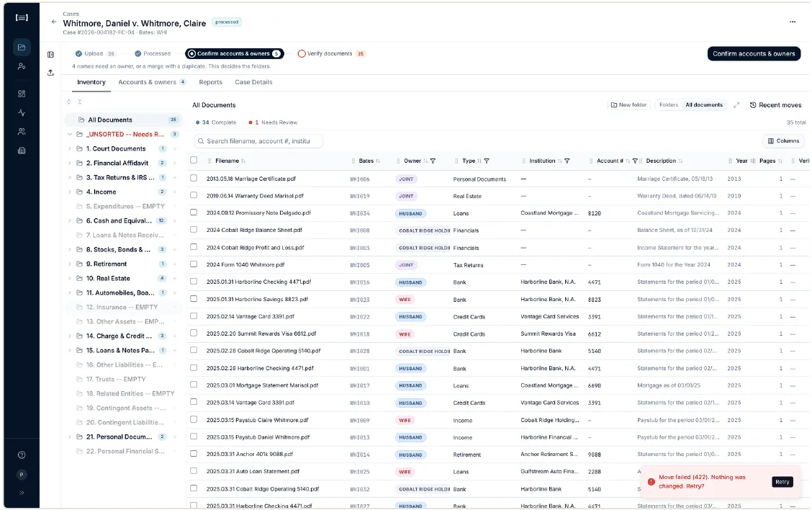This screenshot has height=510, width=812.
Task: Go to the Verify documents step
Action: point(331,54)
